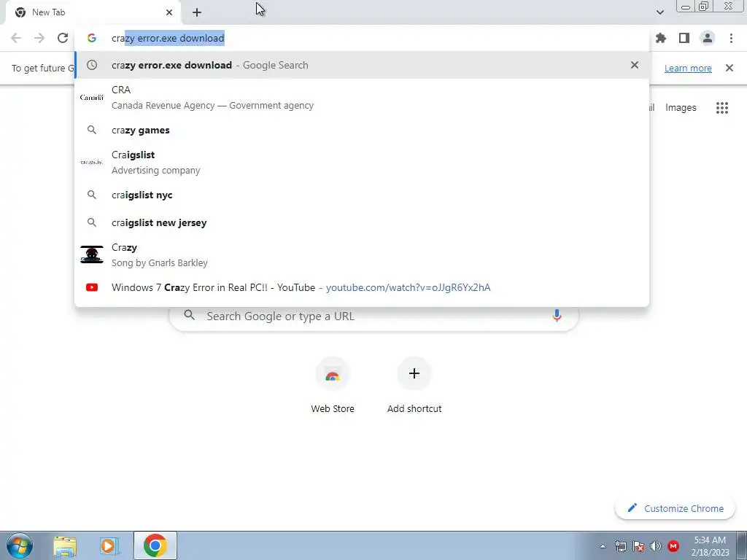Open the profile avatar button
Screen dimensions: 747x560
pyautogui.click(x=708, y=38)
